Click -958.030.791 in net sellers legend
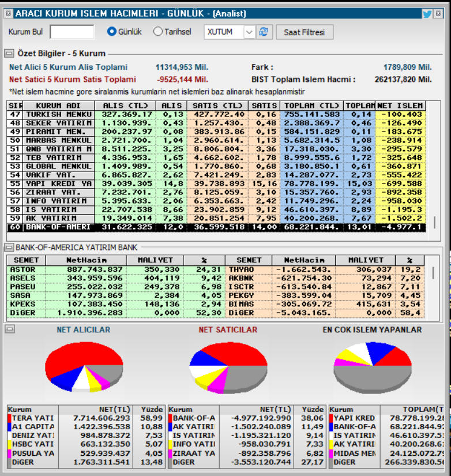The image size is (451, 476). tap(265, 444)
